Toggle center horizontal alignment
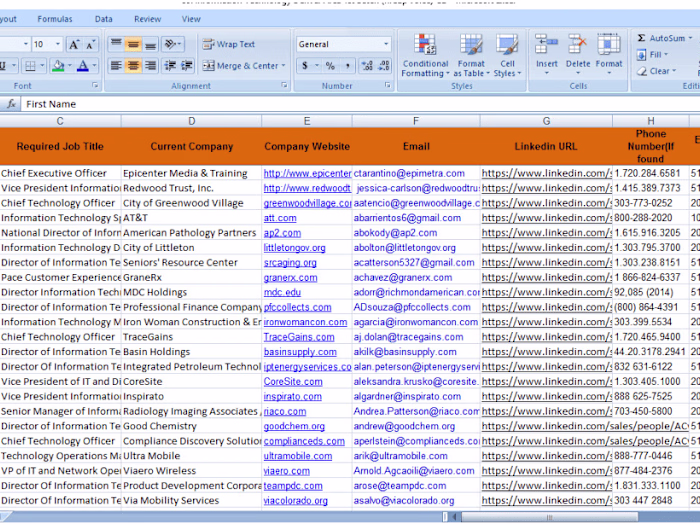Image resolution: width=700 pixels, height=525 pixels. click(x=133, y=66)
